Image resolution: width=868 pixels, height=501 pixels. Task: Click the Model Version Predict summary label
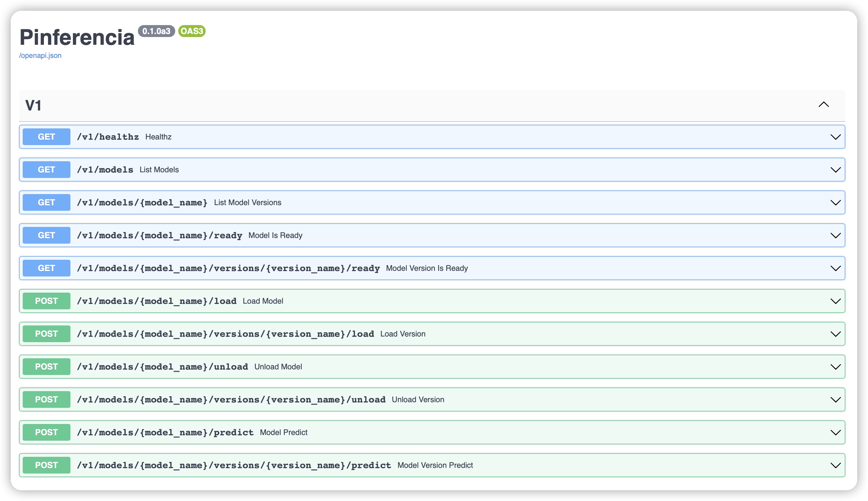(x=435, y=465)
